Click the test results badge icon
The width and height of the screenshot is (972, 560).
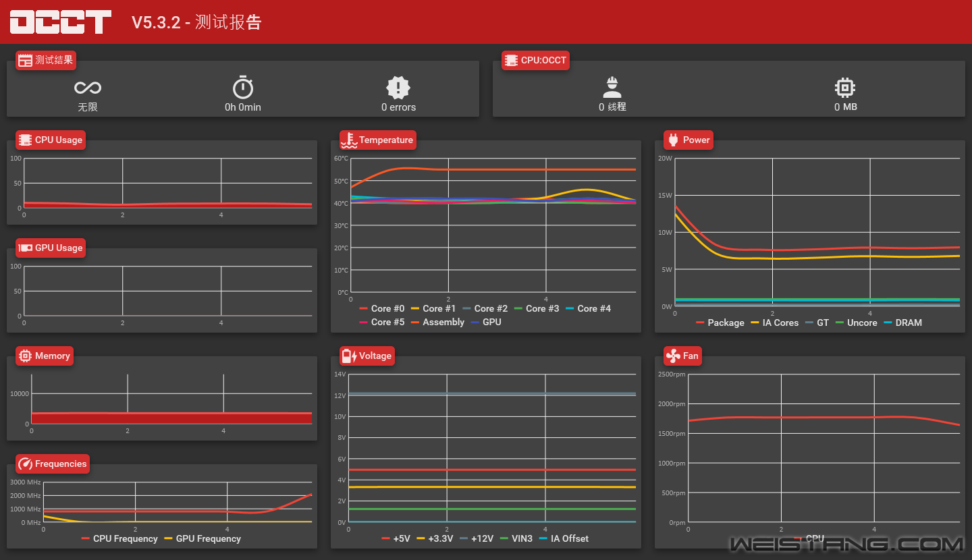pos(25,60)
